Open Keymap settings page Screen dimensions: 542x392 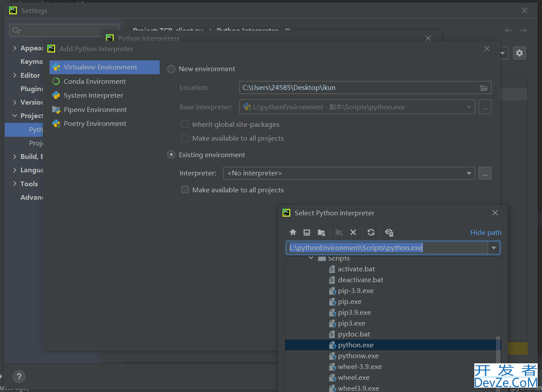point(31,62)
